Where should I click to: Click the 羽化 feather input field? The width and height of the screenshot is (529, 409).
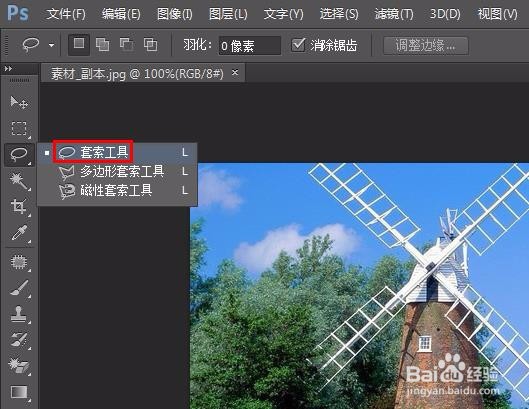tap(250, 46)
